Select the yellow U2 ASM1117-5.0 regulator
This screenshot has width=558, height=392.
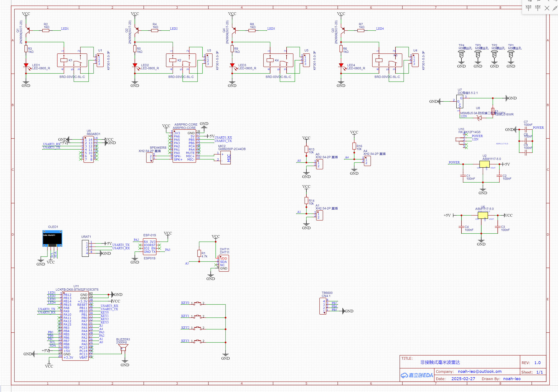[484, 164]
